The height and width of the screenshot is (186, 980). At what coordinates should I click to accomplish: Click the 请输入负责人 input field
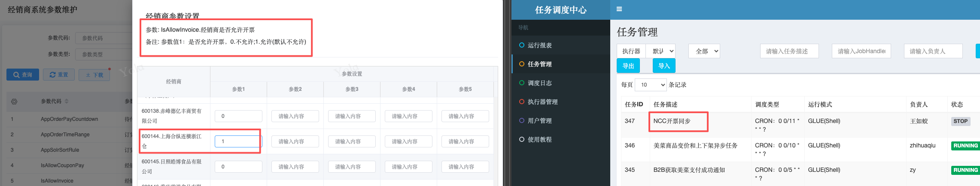(933, 51)
